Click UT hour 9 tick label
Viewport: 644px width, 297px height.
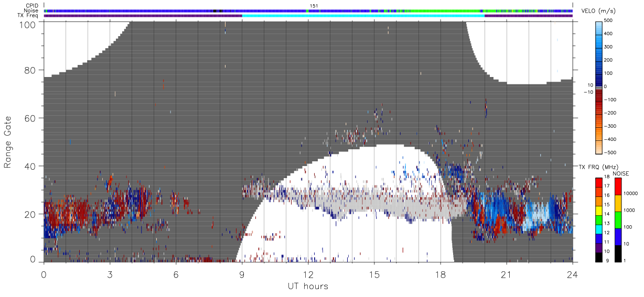click(242, 274)
